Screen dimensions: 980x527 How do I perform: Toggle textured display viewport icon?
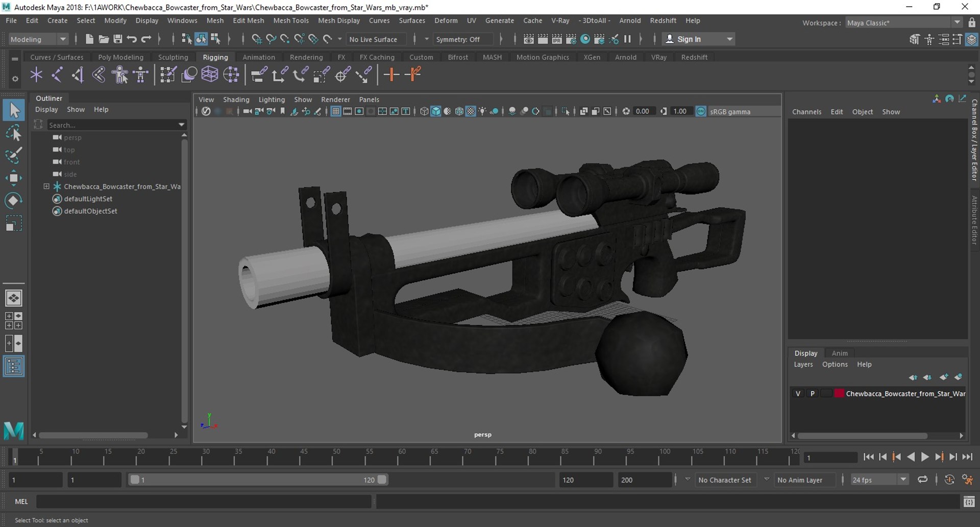[471, 111]
